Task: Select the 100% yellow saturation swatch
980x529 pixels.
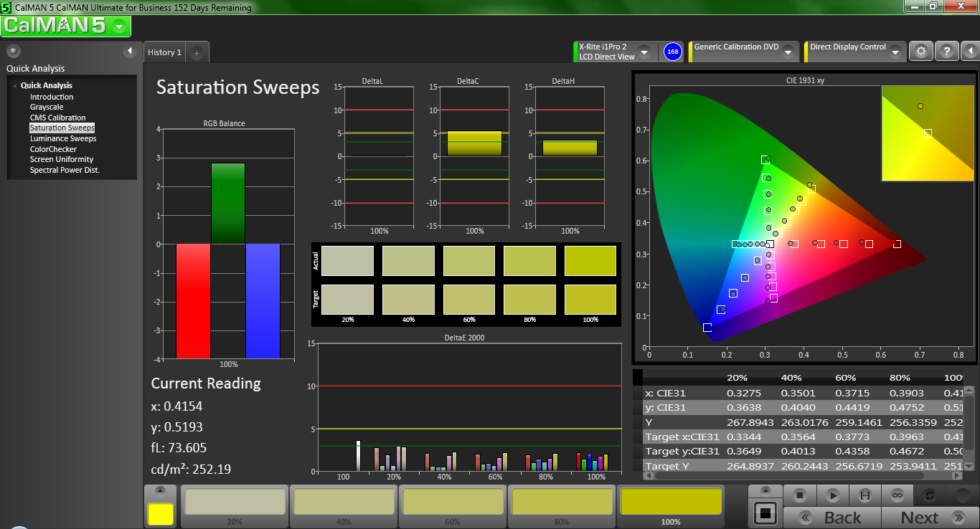Action: pyautogui.click(x=670, y=502)
